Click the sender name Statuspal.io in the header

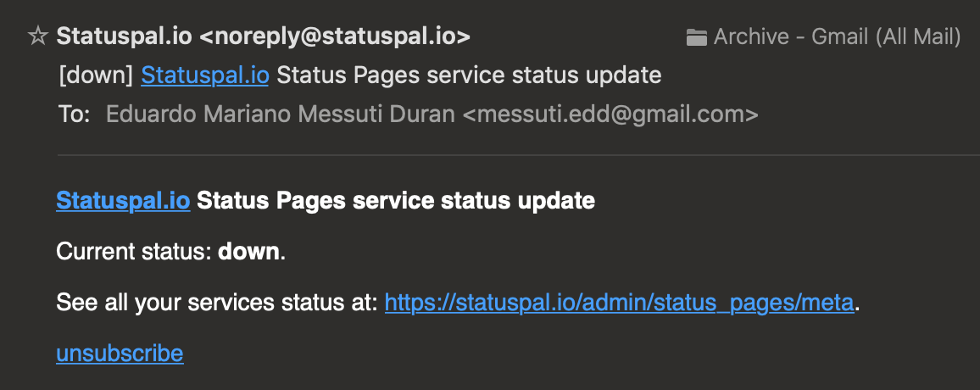(x=124, y=36)
